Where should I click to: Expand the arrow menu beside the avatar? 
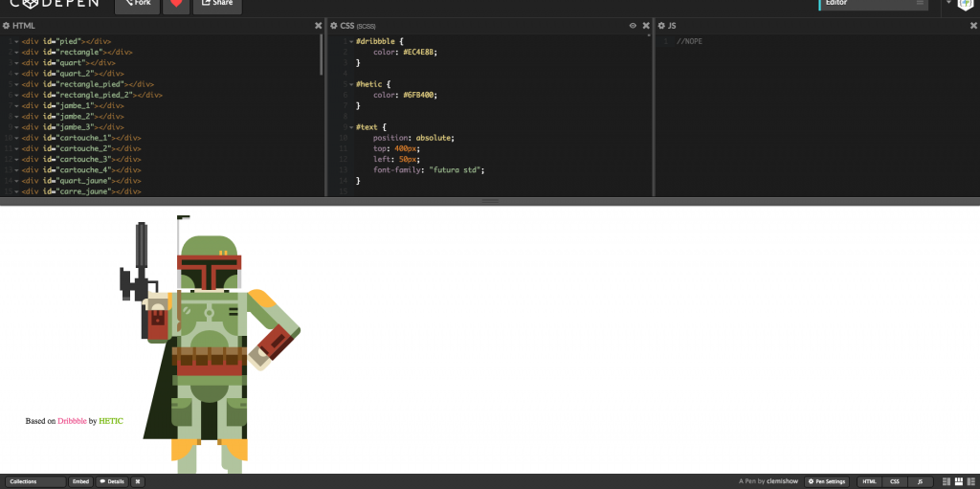click(948, 3)
